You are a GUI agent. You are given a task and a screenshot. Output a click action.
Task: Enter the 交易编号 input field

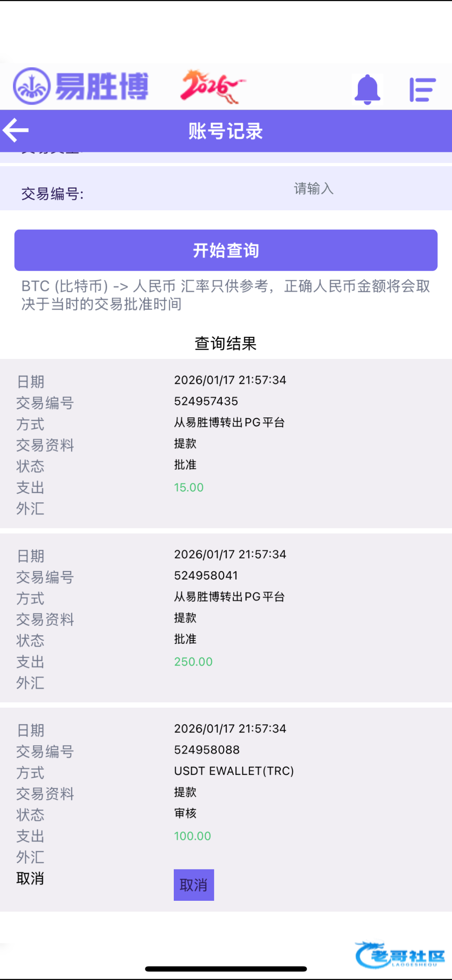coord(313,189)
